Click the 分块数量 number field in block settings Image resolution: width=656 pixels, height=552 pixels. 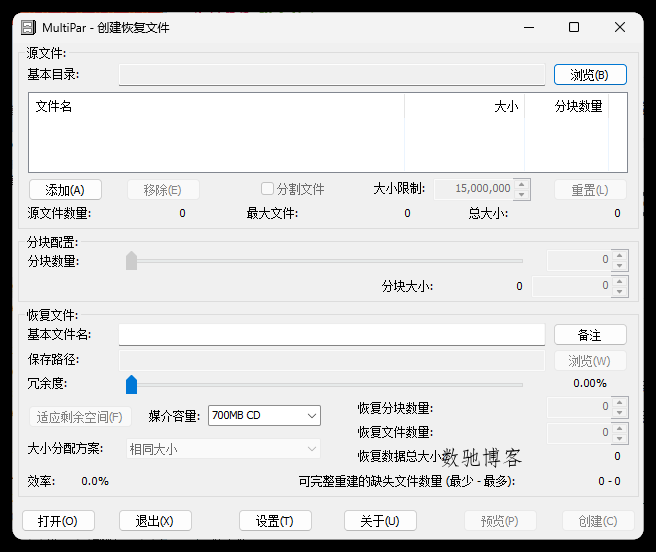tap(579, 260)
